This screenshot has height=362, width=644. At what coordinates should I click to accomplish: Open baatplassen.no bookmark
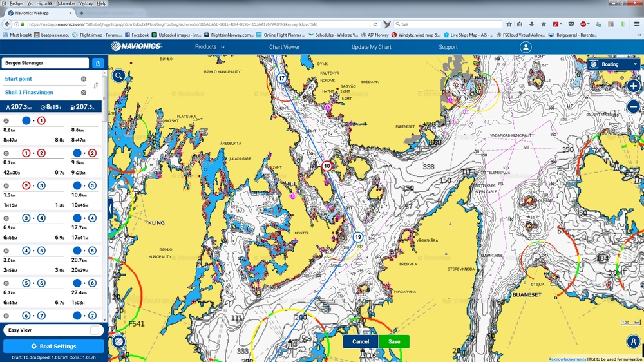52,35
